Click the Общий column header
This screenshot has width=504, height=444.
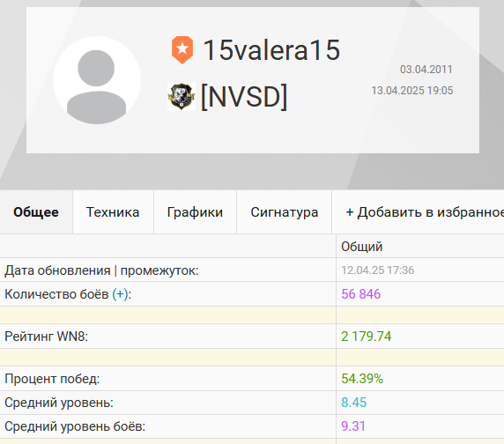(x=361, y=247)
